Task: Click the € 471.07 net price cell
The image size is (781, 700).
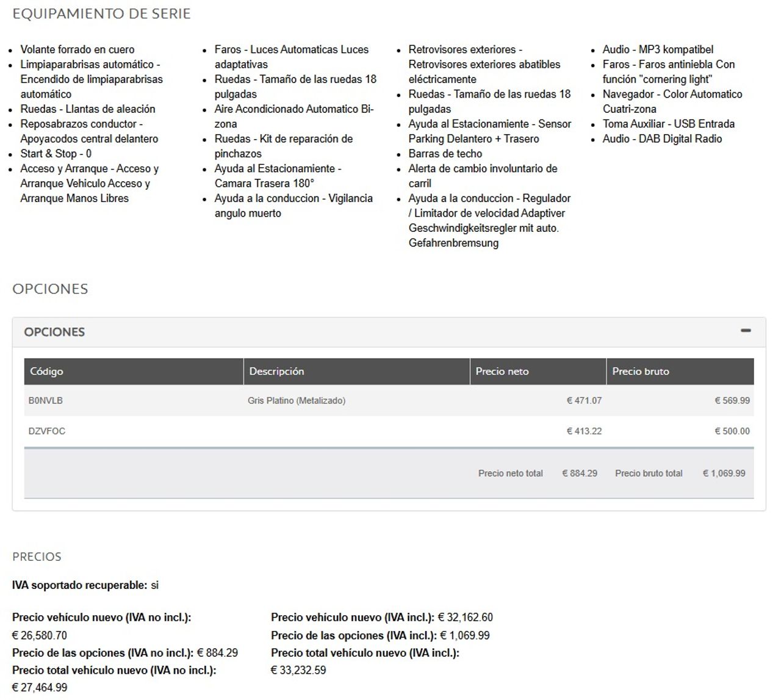Action: 584,401
